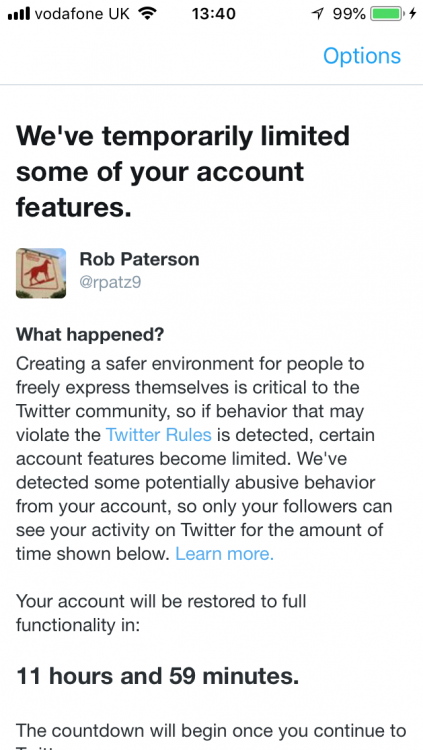This screenshot has height=750, width=423.
Task: Select the Rob Paterson display name
Action: point(139,259)
